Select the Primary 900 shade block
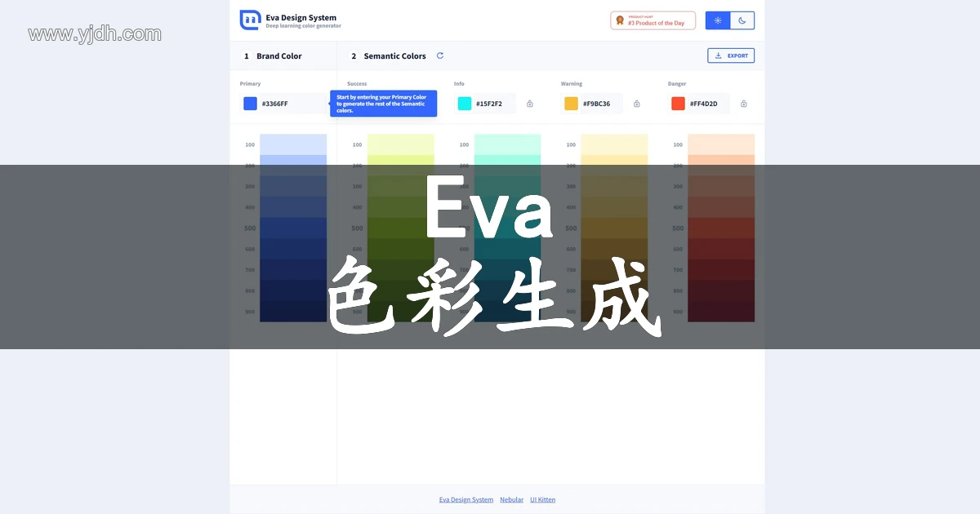980x514 pixels. click(293, 312)
